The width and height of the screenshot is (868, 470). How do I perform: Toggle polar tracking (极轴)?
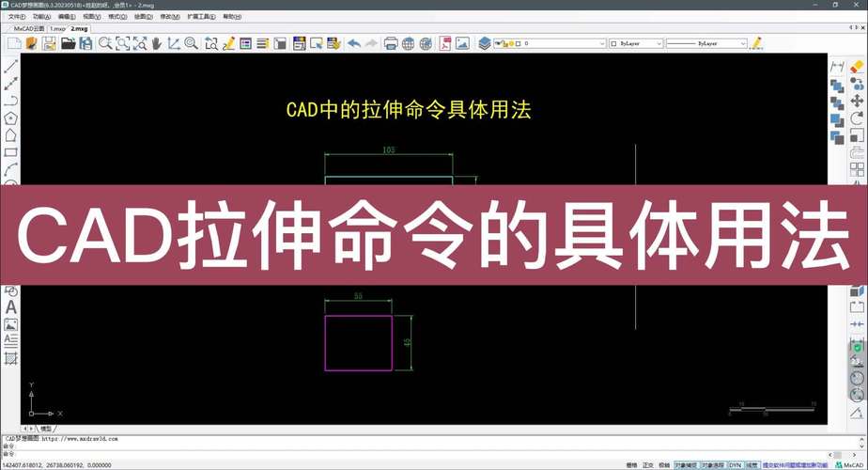click(x=664, y=465)
